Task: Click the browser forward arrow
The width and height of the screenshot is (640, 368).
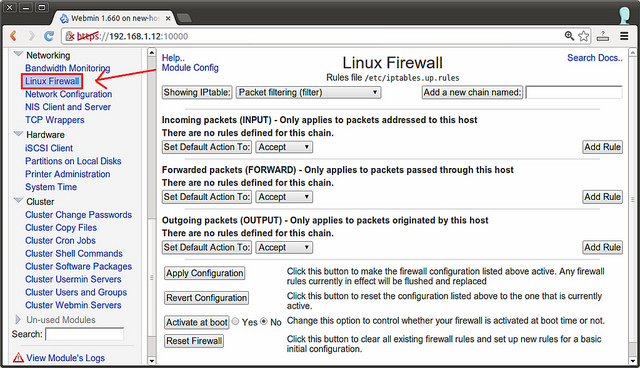Action: click(x=31, y=36)
